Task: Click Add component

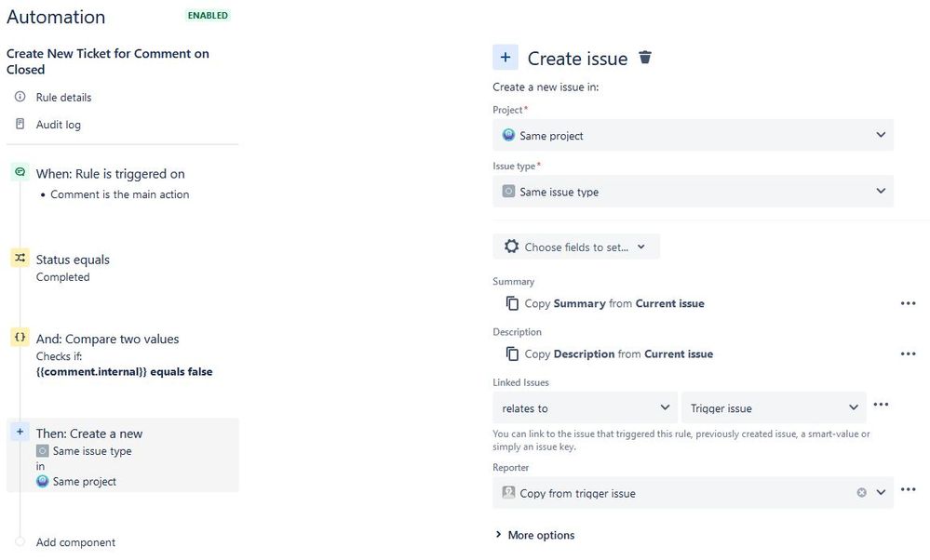Action: pos(75,542)
